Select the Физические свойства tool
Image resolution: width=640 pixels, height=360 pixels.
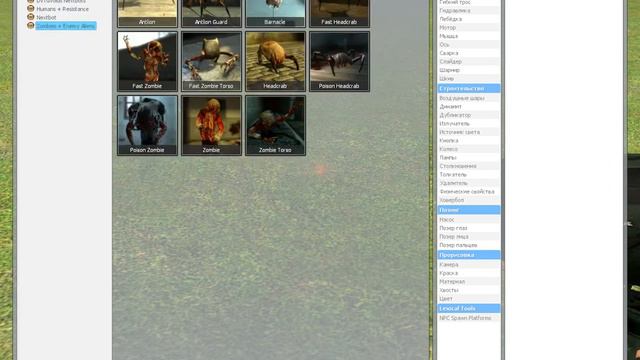tap(469, 191)
